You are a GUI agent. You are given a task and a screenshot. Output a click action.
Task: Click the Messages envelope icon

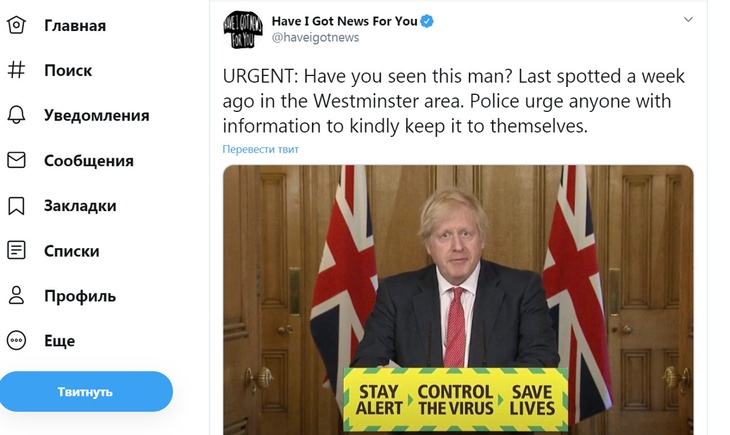point(16,160)
